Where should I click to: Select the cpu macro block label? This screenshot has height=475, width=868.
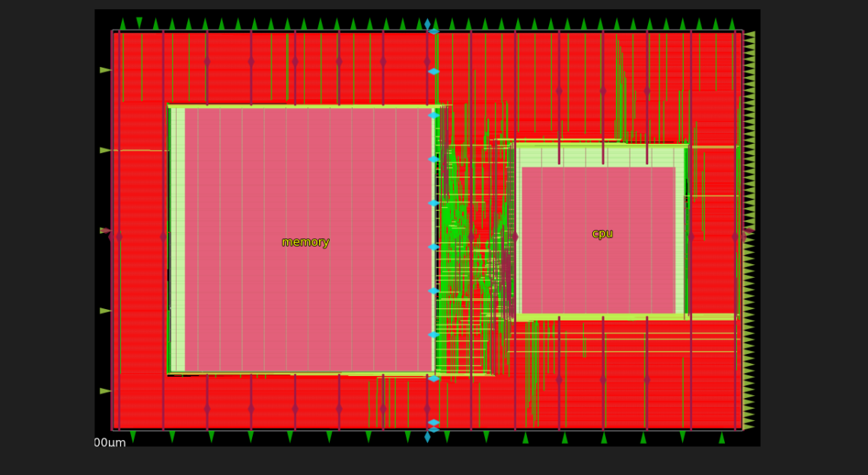602,234
